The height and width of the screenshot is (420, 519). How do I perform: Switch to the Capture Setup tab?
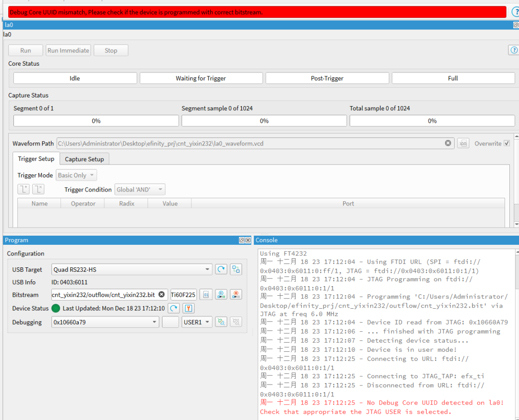pyautogui.click(x=85, y=159)
